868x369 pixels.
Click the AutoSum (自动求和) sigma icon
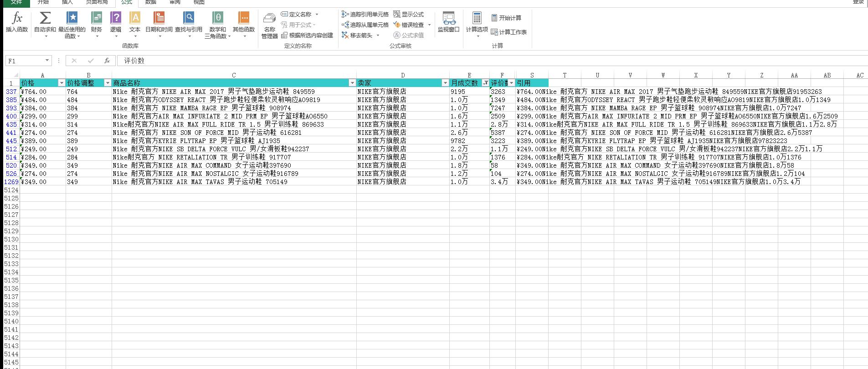[45, 18]
